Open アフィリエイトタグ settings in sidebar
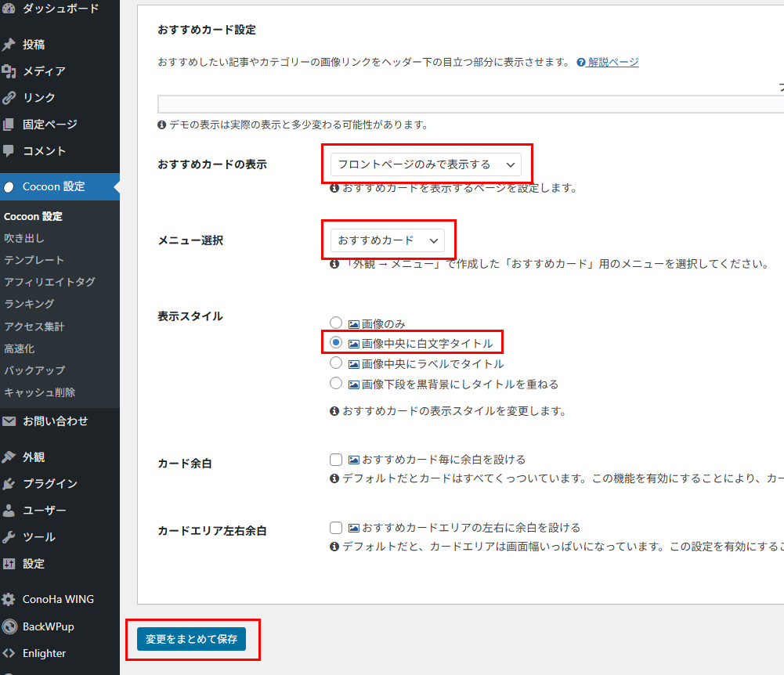Viewport: 784px width, 675px height. [x=49, y=282]
